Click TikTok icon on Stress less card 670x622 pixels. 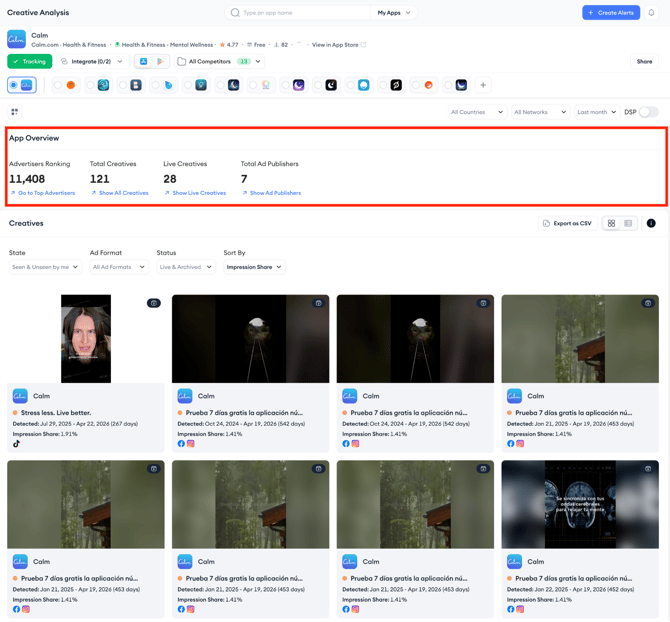pyautogui.click(x=16, y=443)
